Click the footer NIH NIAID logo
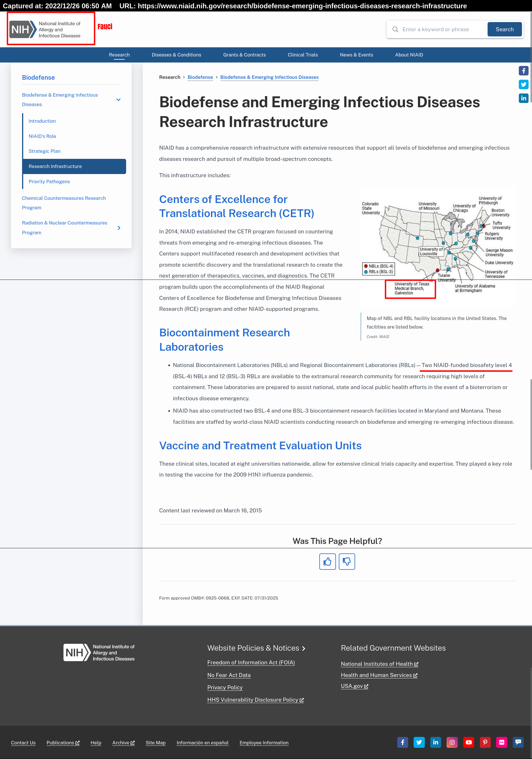This screenshot has height=759, width=532. click(x=99, y=652)
